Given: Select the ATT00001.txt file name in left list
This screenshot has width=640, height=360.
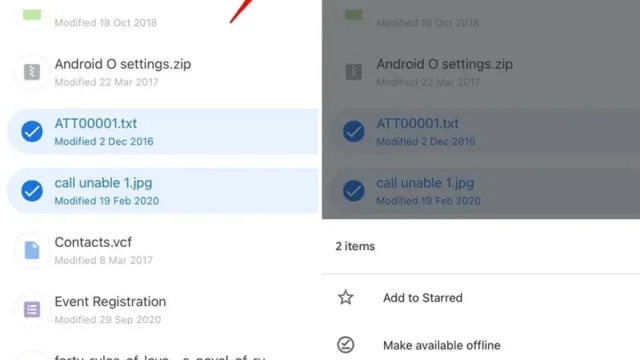Looking at the screenshot, I should click(x=96, y=123).
